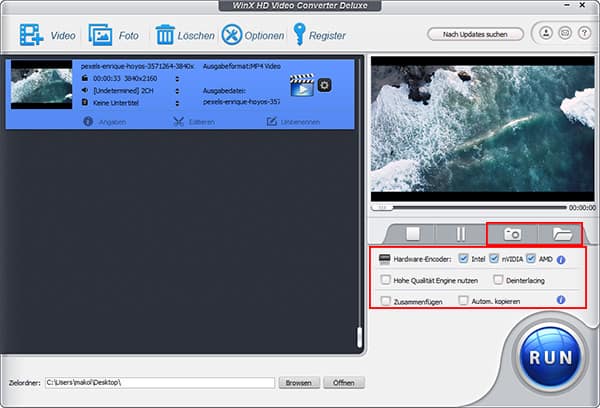Image resolution: width=600 pixels, height=408 pixels.
Task: Uncheck the AMD hardware encoder
Action: 530,258
